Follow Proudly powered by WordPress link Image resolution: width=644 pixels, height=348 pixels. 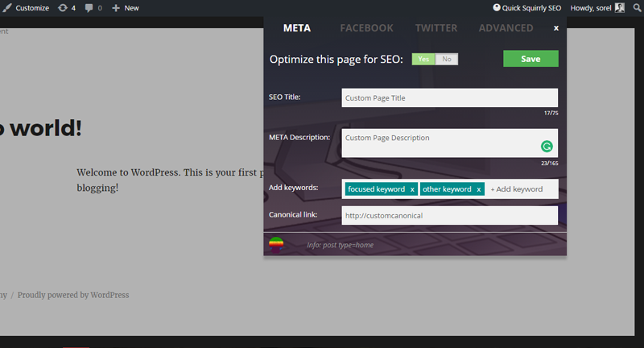pyautogui.click(x=73, y=295)
